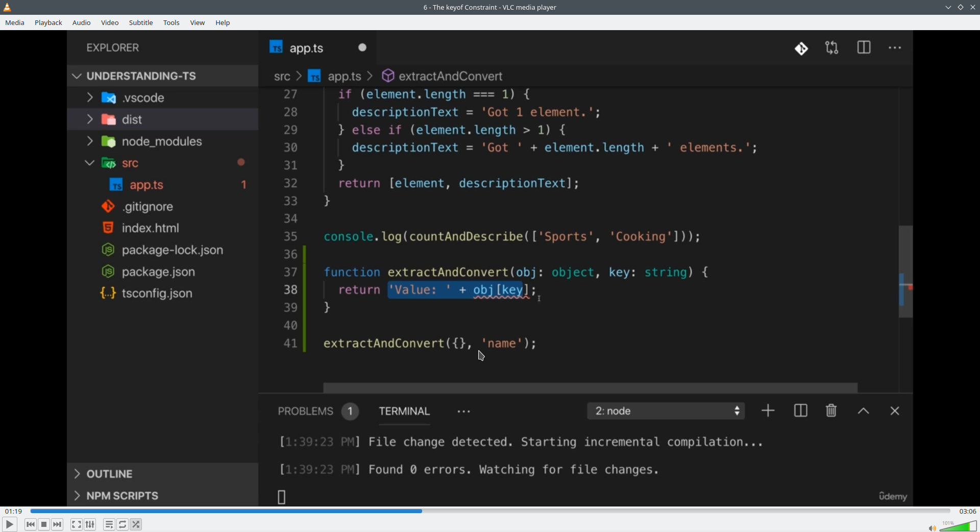This screenshot has height=532, width=980.
Task: Toggle random shuffle playback
Action: tap(136, 524)
